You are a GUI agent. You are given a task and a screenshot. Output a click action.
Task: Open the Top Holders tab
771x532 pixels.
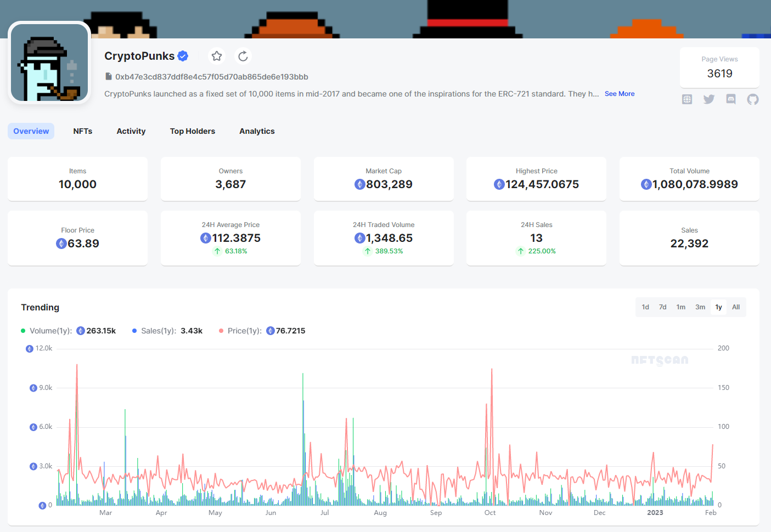coord(193,131)
